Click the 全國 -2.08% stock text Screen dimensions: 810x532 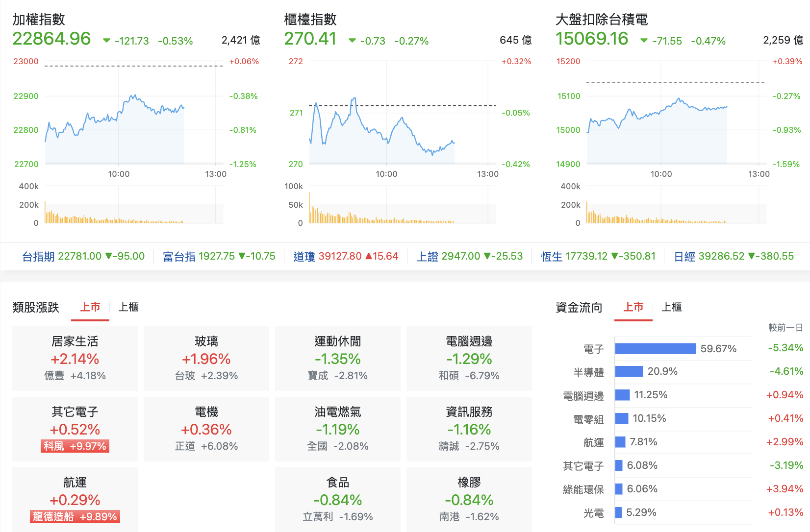click(338, 446)
